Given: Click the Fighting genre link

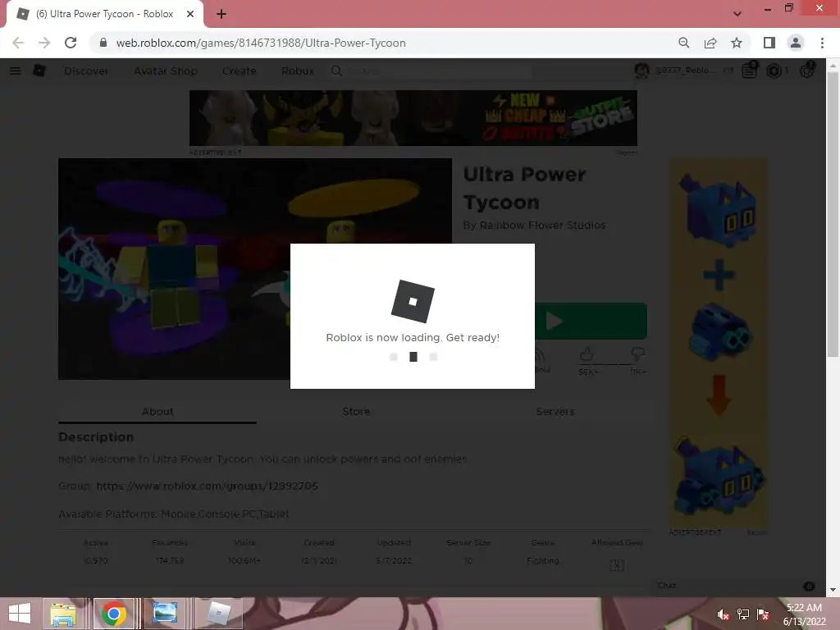Looking at the screenshot, I should click(x=543, y=560).
